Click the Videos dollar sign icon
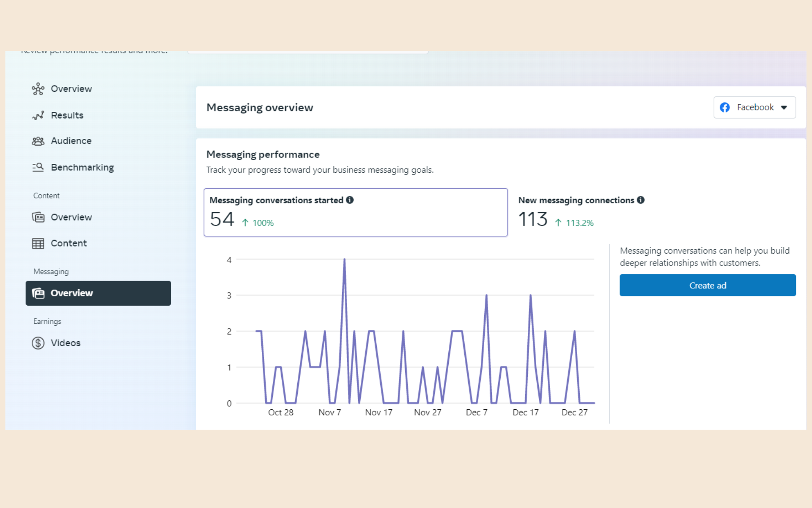812x508 pixels. click(x=38, y=343)
